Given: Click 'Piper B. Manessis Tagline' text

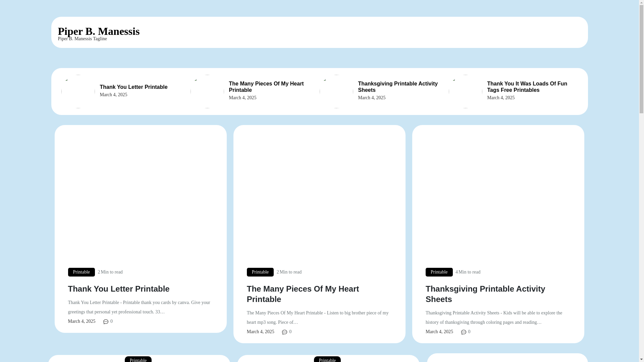Looking at the screenshot, I should click(x=82, y=39).
